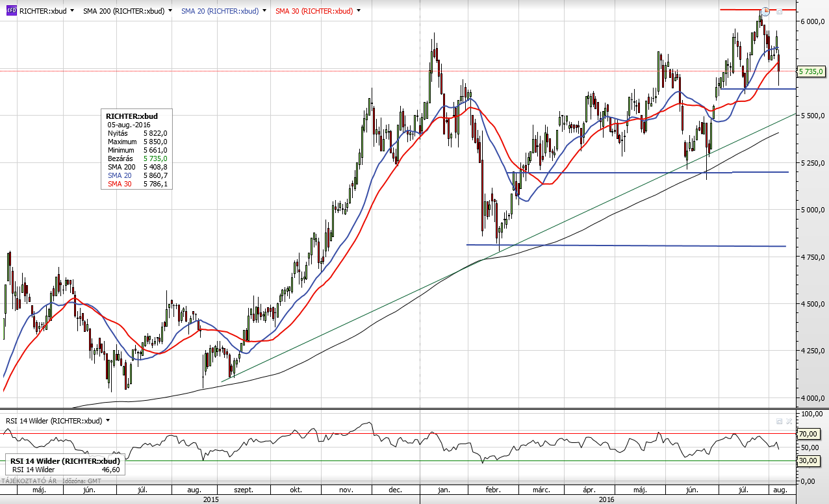Open the SMA 20 indicator dropdown
The width and height of the screenshot is (829, 504).
coord(264,11)
